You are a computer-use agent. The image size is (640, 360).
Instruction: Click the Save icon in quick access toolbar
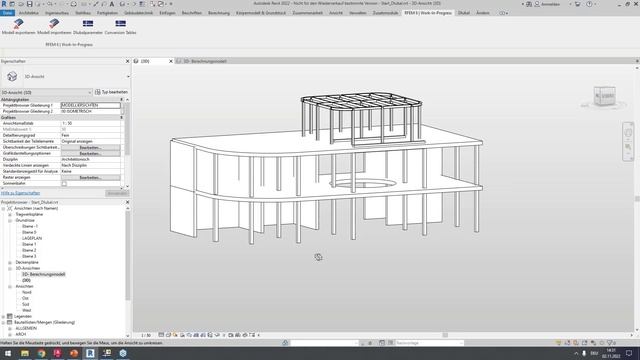click(x=29, y=4)
